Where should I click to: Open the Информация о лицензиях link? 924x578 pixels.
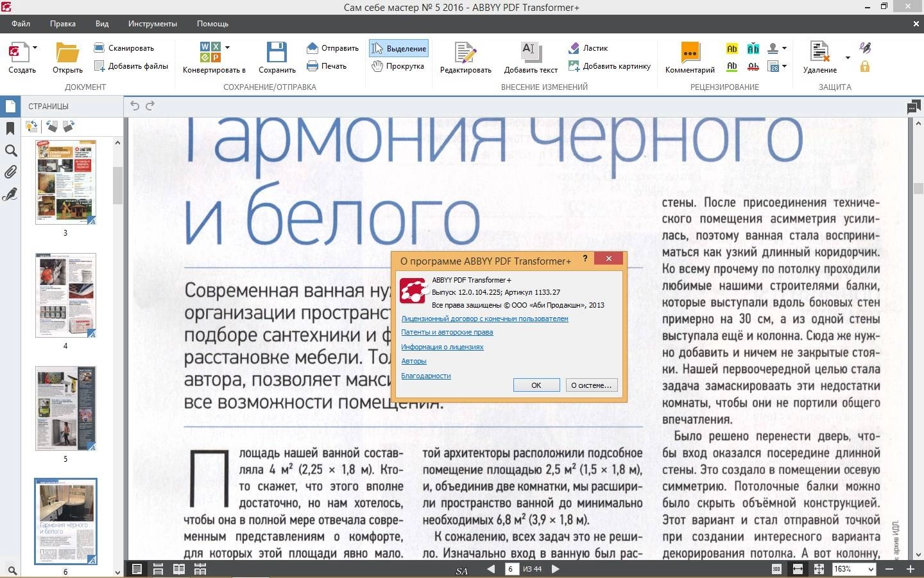(442, 347)
